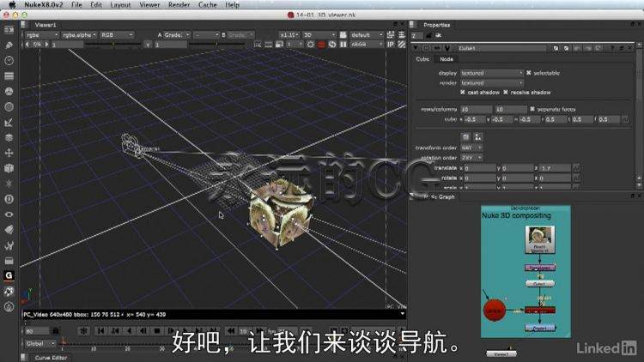The height and width of the screenshot is (362, 644).
Task: Click the Read1 node thumbnail in Node Graph
Action: [x=540, y=239]
